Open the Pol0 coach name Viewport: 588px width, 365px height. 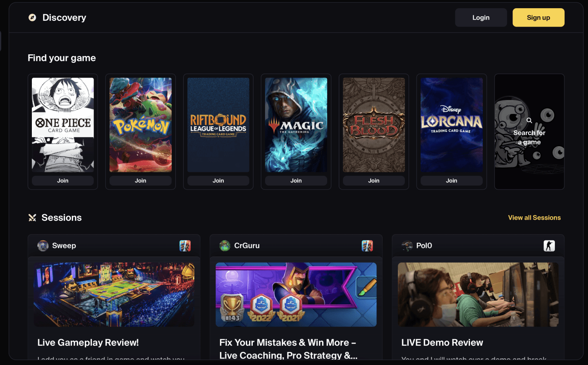click(424, 246)
